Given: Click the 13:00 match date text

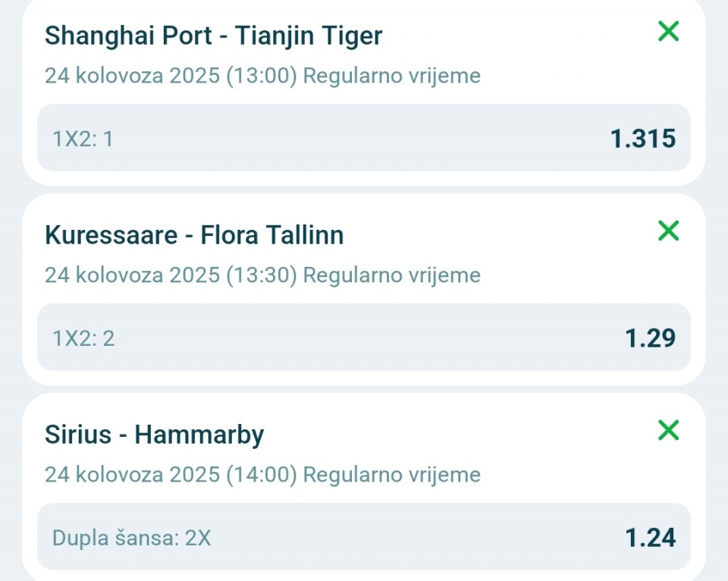Looking at the screenshot, I should [x=262, y=76].
